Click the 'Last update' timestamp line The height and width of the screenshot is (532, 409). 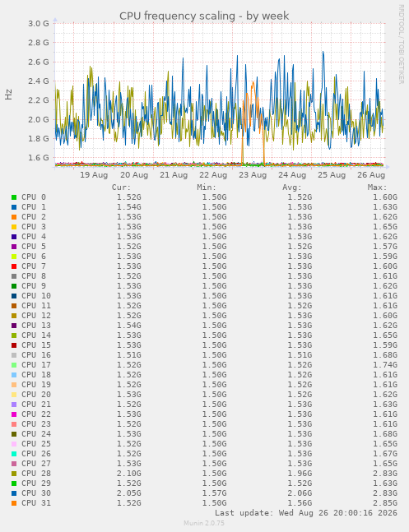coord(306,512)
